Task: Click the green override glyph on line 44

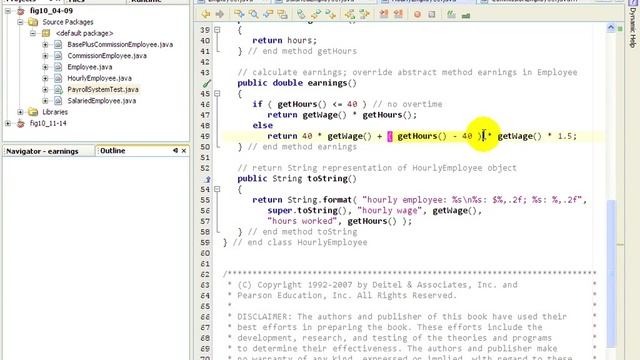Action: click(207, 83)
